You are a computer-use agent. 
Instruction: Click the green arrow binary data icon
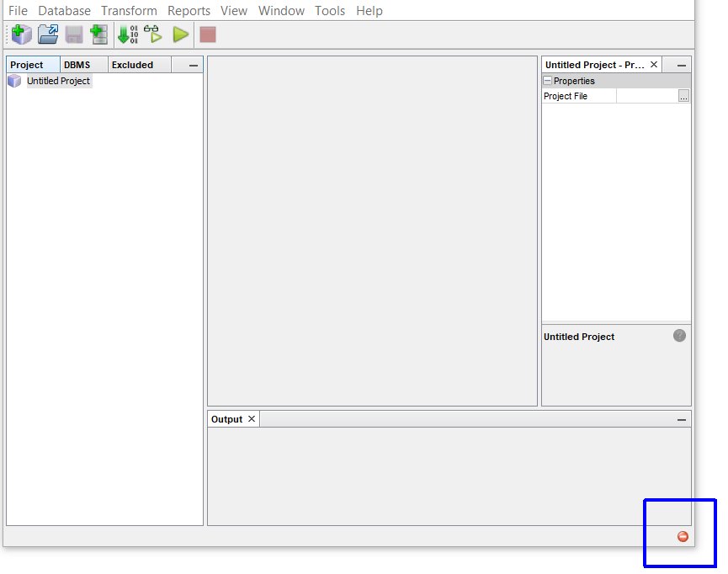pos(128,35)
